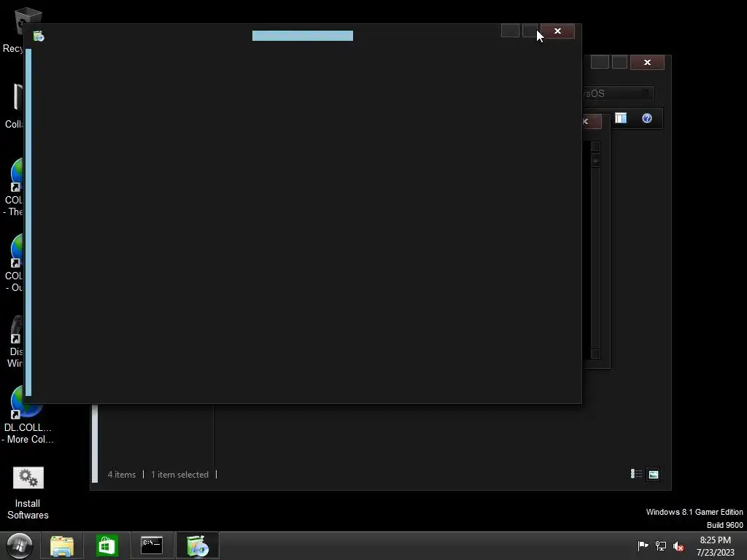Click "1 item selected" status text
The height and width of the screenshot is (560, 747).
pyautogui.click(x=179, y=474)
